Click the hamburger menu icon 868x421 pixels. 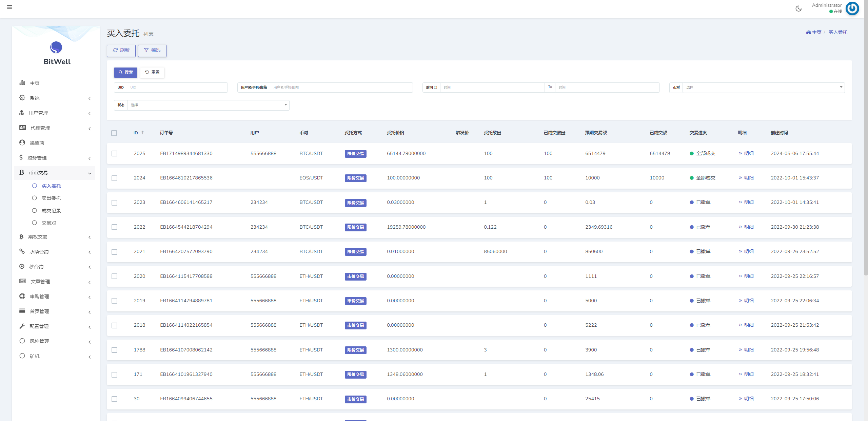(x=9, y=7)
